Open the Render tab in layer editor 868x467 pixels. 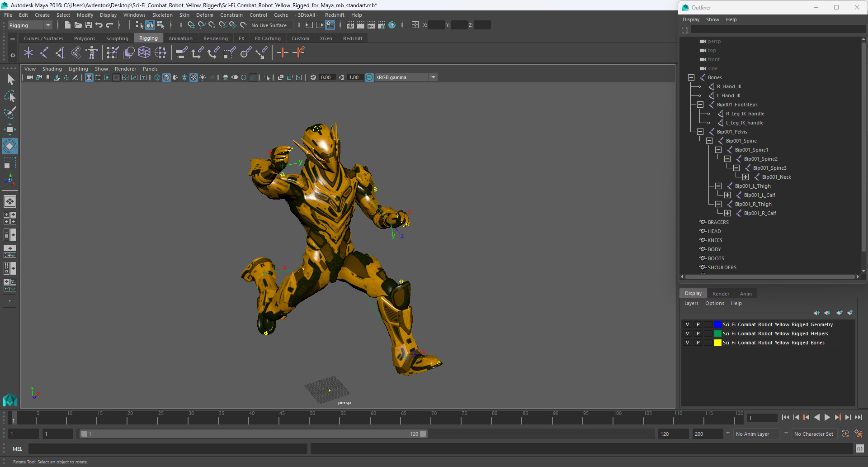coord(721,294)
